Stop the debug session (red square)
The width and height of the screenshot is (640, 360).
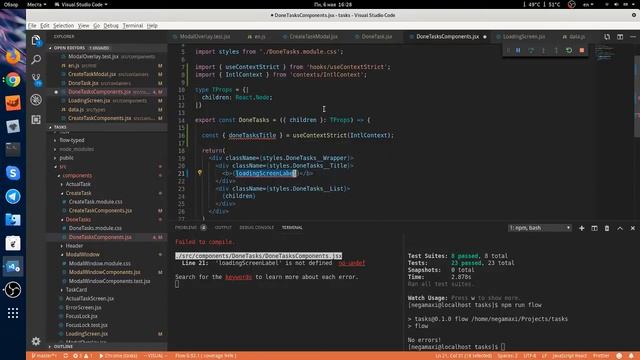tap(582, 50)
